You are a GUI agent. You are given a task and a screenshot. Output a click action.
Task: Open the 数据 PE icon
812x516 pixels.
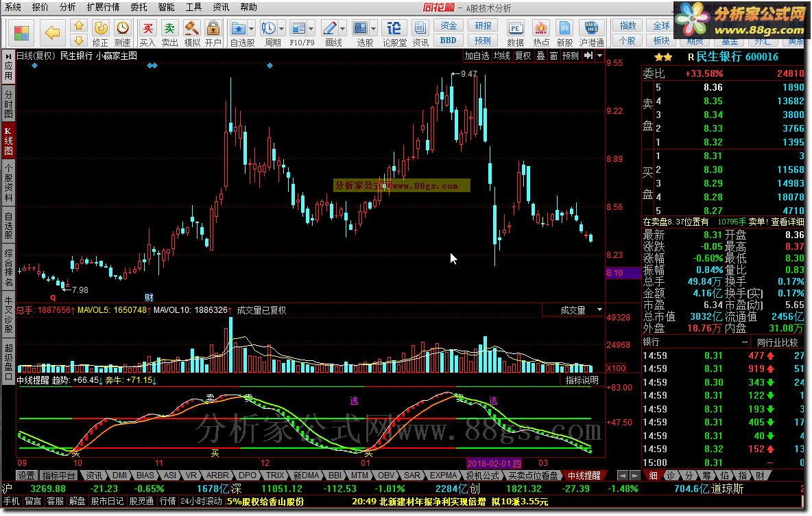click(515, 28)
